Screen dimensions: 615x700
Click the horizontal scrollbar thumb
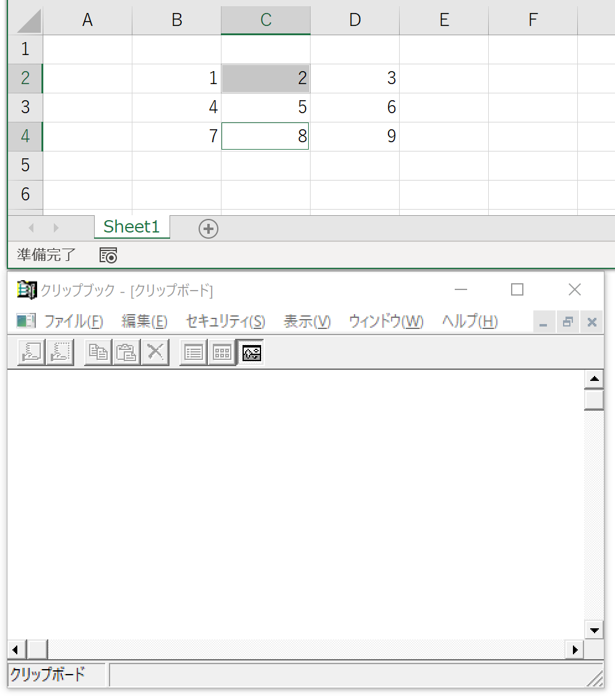tap(38, 649)
